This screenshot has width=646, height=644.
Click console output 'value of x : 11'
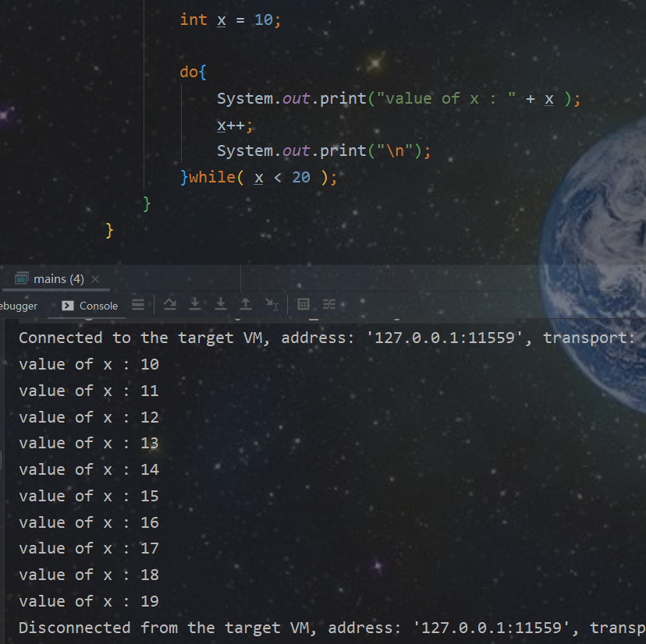(x=89, y=391)
